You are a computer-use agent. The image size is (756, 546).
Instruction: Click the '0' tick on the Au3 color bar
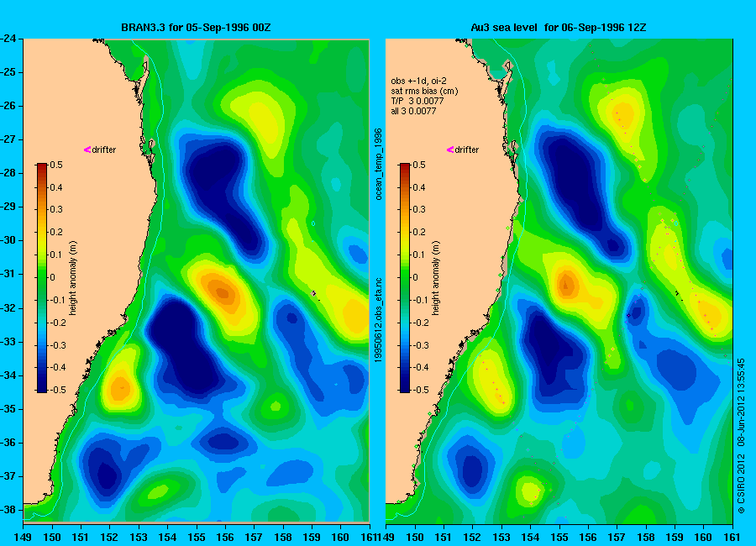point(415,277)
